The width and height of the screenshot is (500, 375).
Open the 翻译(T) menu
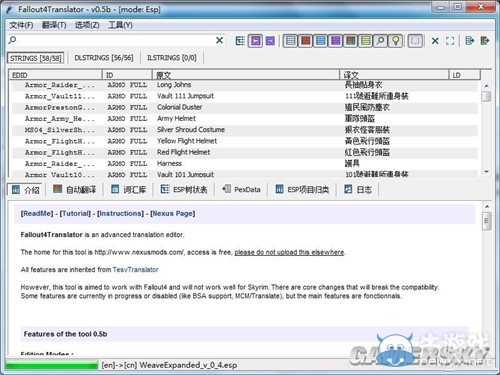pyautogui.click(x=54, y=25)
